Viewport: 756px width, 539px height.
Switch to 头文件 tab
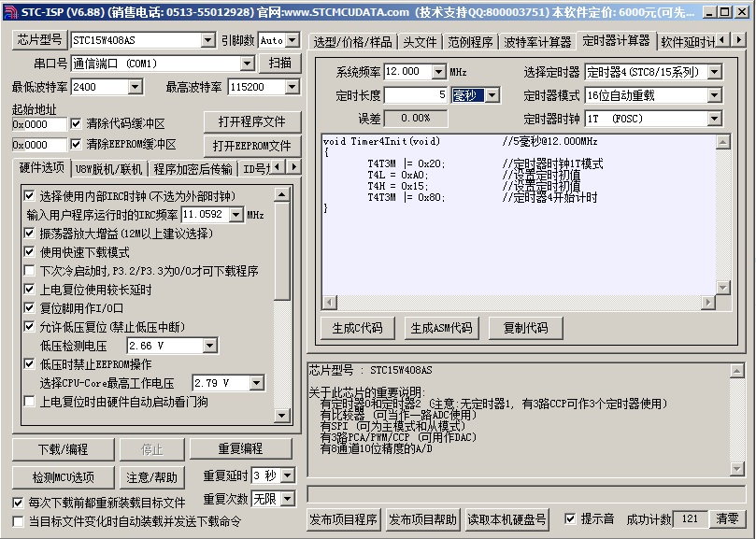coord(420,42)
